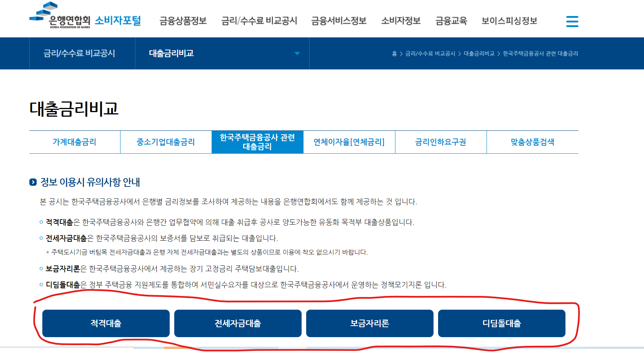Click the paragraph starting 본 공시는
Image resolution: width=644 pixels, height=352 pixels.
(228, 202)
